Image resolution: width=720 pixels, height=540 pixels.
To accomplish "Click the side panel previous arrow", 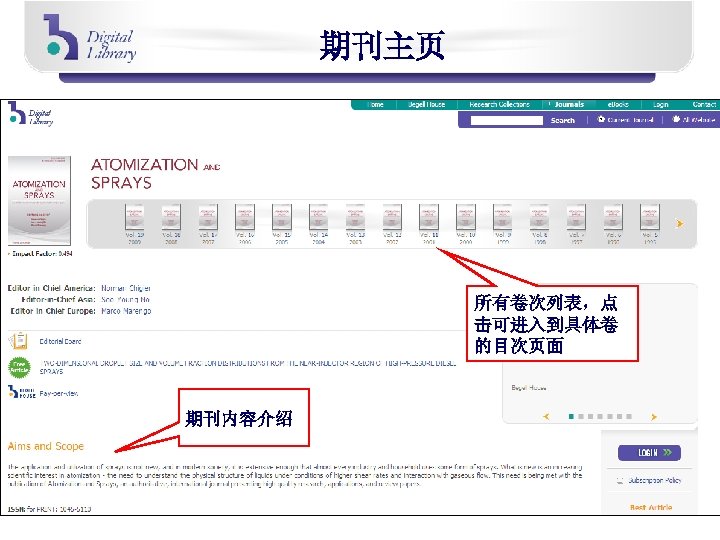I will (x=546, y=416).
